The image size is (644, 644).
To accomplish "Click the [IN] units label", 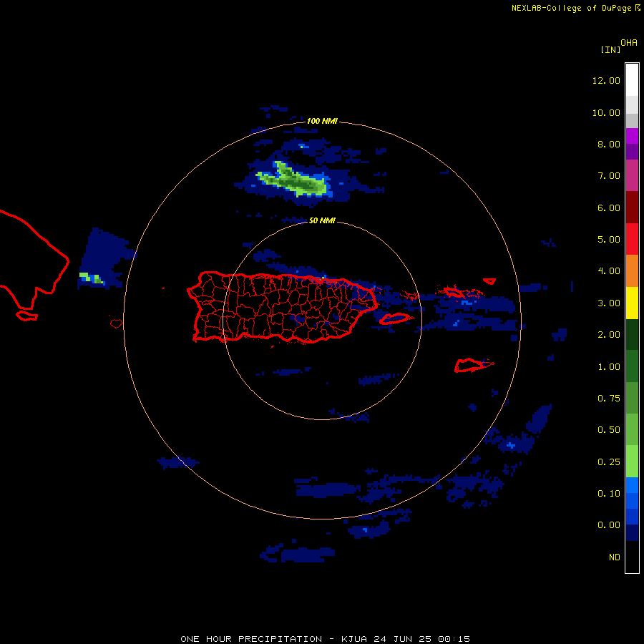I will pos(611,49).
